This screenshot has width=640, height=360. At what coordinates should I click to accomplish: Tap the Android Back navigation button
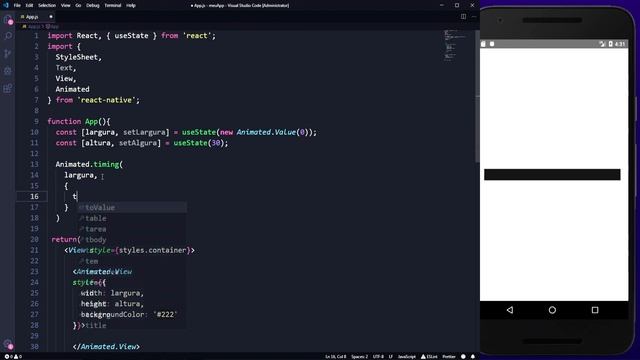(x=510, y=310)
